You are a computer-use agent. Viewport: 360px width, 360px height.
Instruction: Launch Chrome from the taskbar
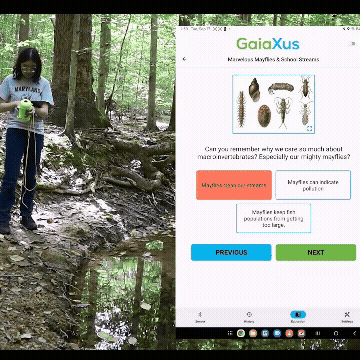(241, 333)
